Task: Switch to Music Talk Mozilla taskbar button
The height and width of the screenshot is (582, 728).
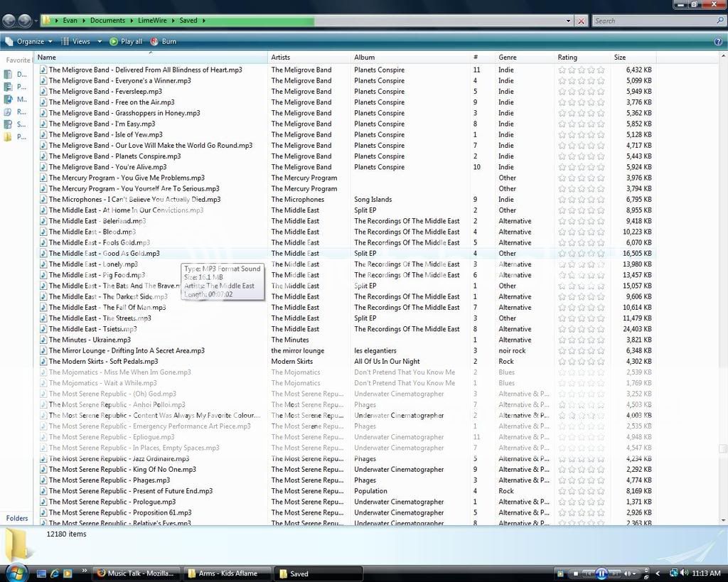Action: tap(137, 573)
